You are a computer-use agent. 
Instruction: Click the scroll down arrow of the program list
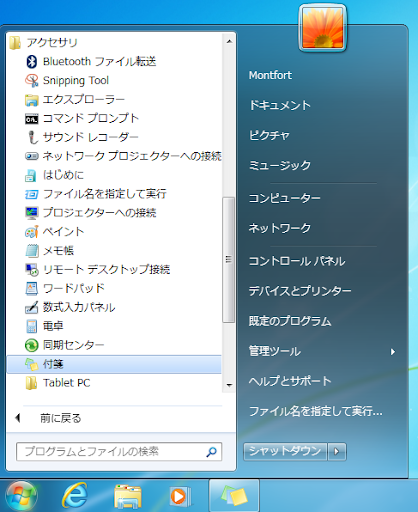pyautogui.click(x=229, y=385)
